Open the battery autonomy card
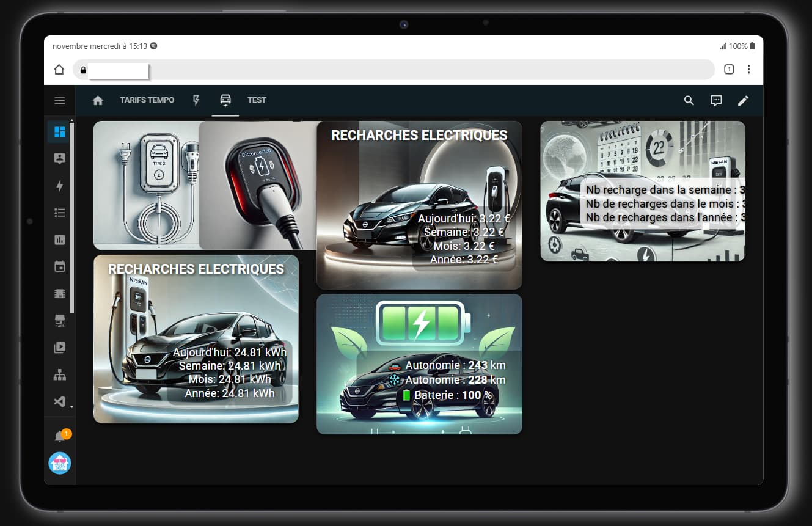 click(419, 364)
